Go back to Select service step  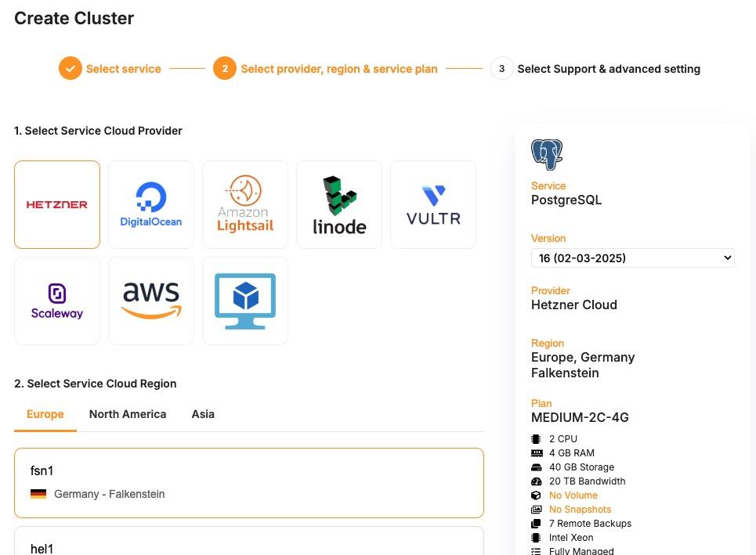[123, 69]
